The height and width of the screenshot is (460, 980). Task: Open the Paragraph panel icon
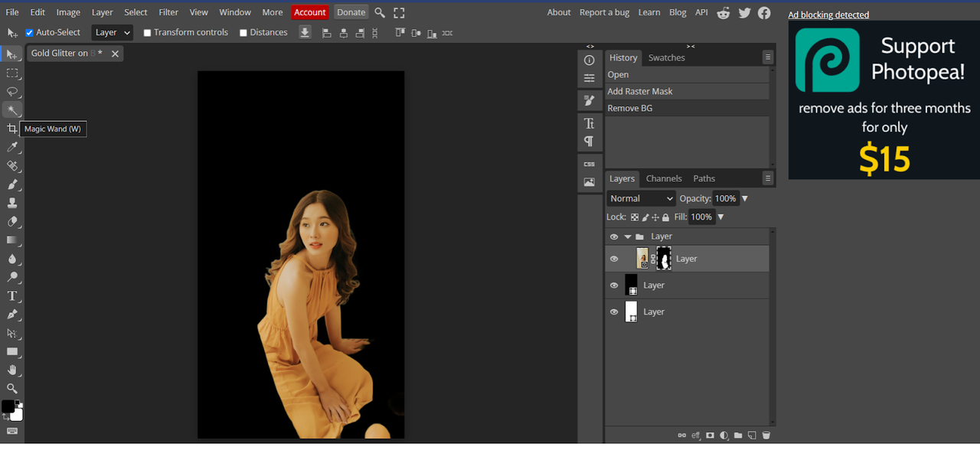[x=589, y=141]
